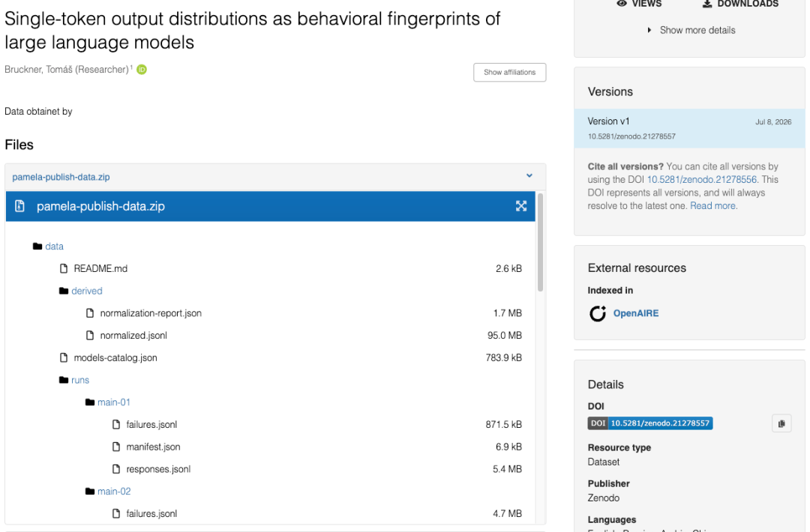Click the README.md file icon
This screenshot has height=532, width=810.
64,268
